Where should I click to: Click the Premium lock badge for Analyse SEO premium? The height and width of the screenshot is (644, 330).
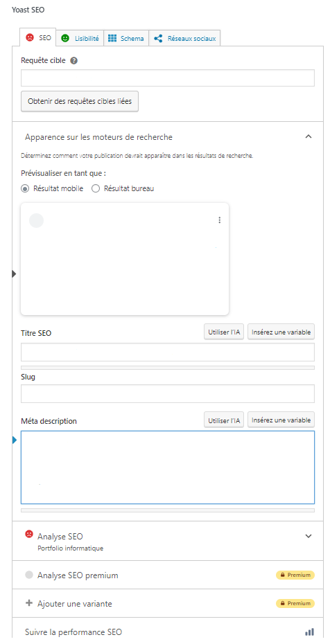pyautogui.click(x=295, y=575)
